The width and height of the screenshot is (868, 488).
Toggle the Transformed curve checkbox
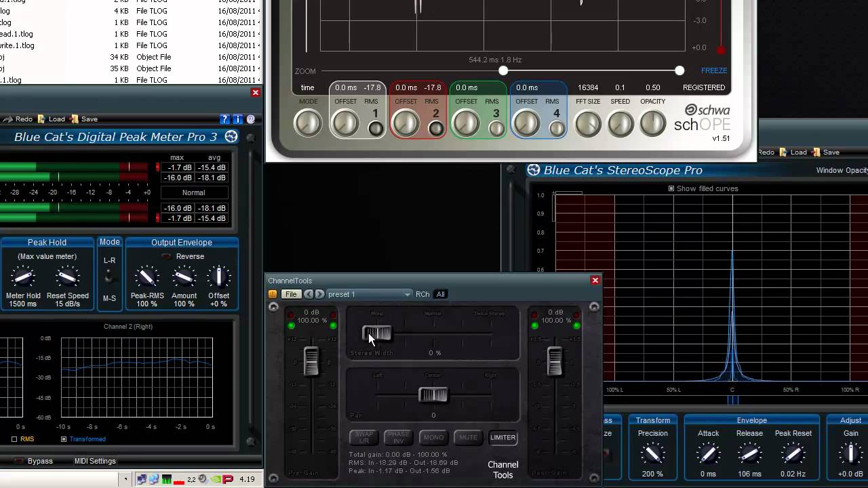[x=64, y=439]
